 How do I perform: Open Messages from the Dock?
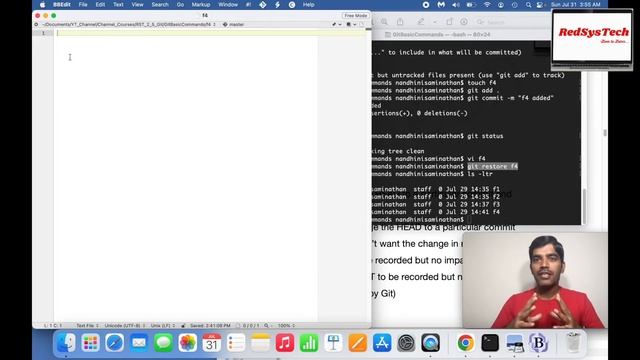(163, 343)
